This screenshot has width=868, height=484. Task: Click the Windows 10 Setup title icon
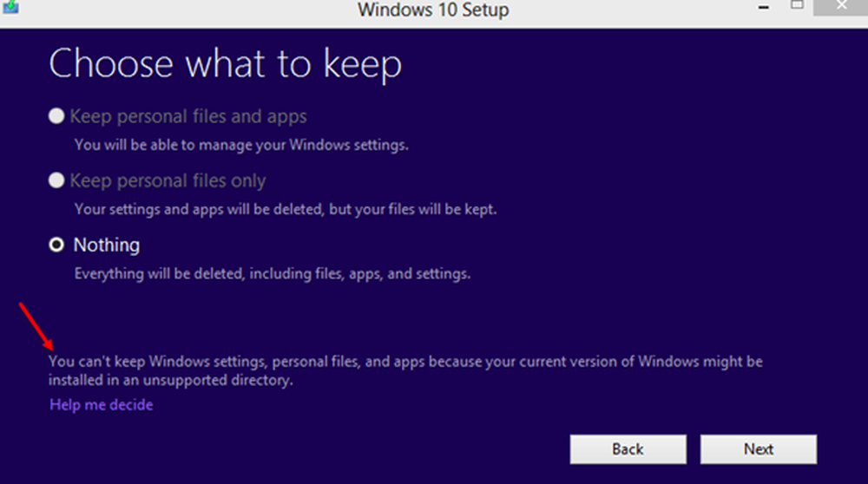[x=10, y=7]
